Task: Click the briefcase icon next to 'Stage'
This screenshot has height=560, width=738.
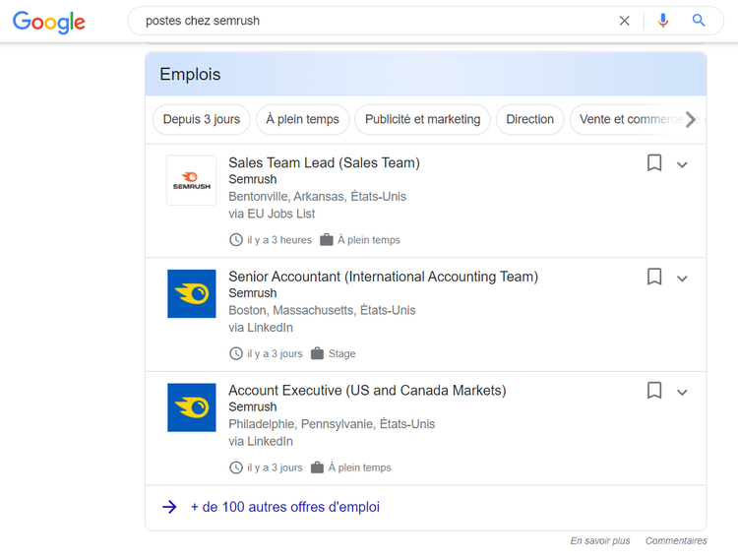Action: 317,353
